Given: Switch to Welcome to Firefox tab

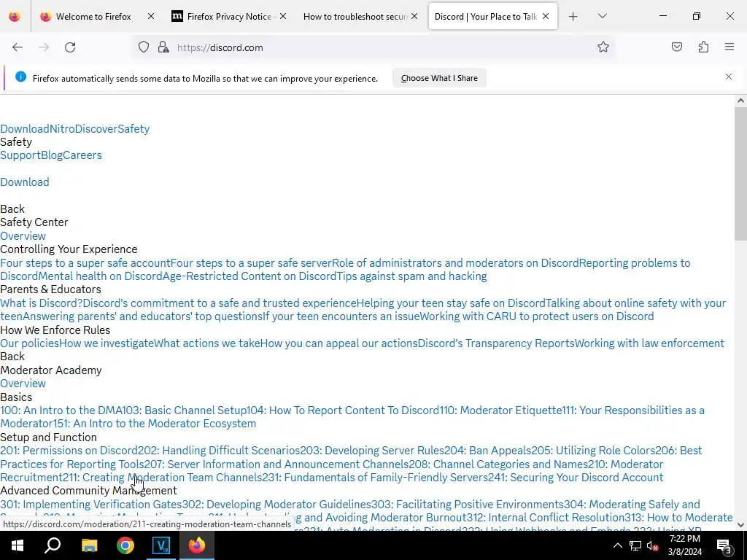Looking at the screenshot, I should click(93, 17).
